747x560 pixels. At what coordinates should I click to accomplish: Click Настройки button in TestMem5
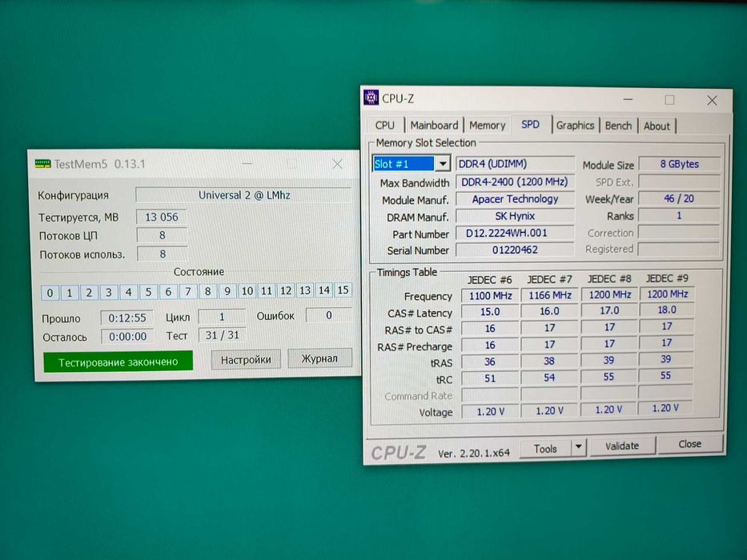click(246, 359)
